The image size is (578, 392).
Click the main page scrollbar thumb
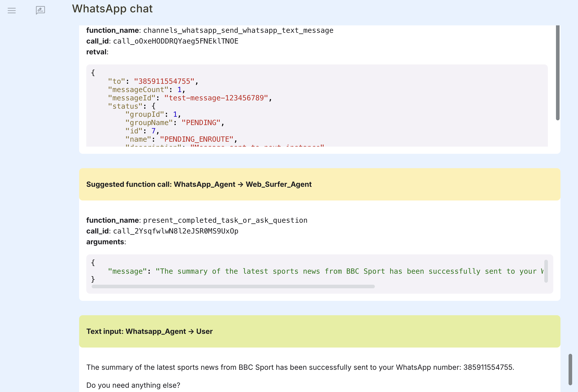[x=570, y=369]
